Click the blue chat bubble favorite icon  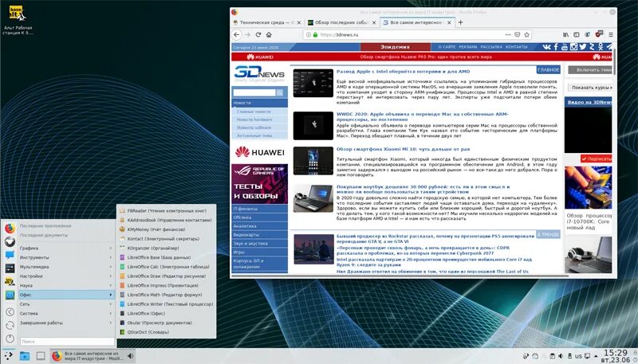click(10, 255)
